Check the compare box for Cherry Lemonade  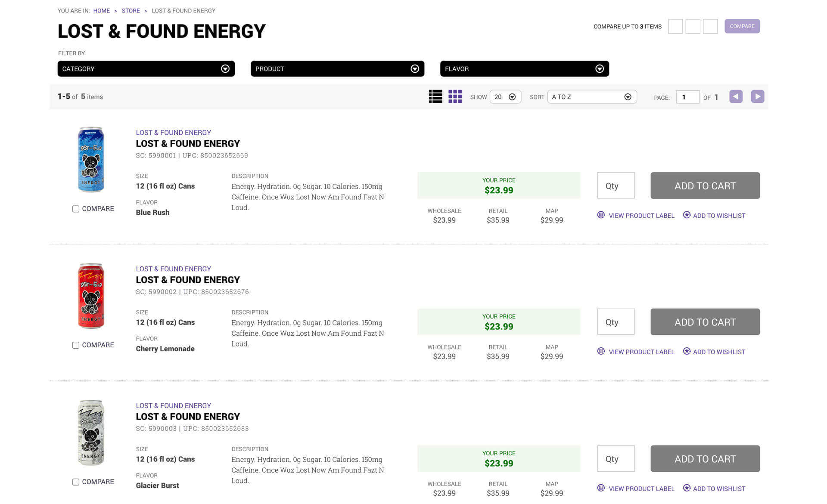75,345
